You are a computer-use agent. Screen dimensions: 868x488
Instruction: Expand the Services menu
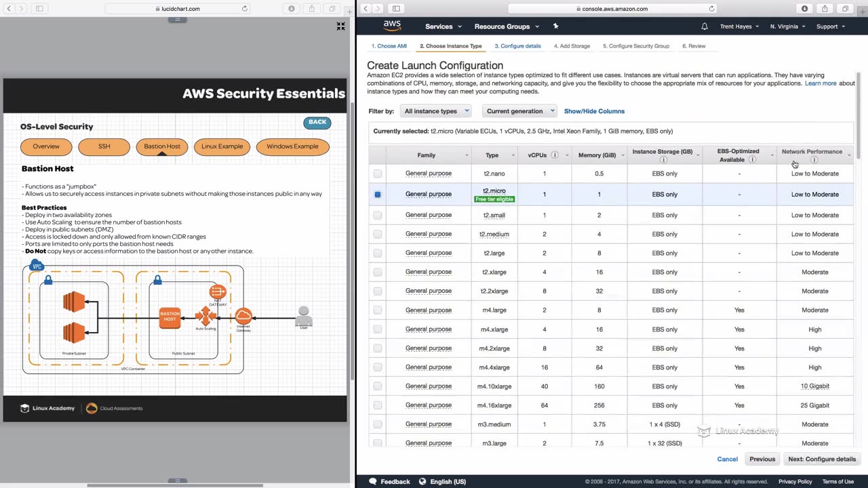pyautogui.click(x=443, y=26)
